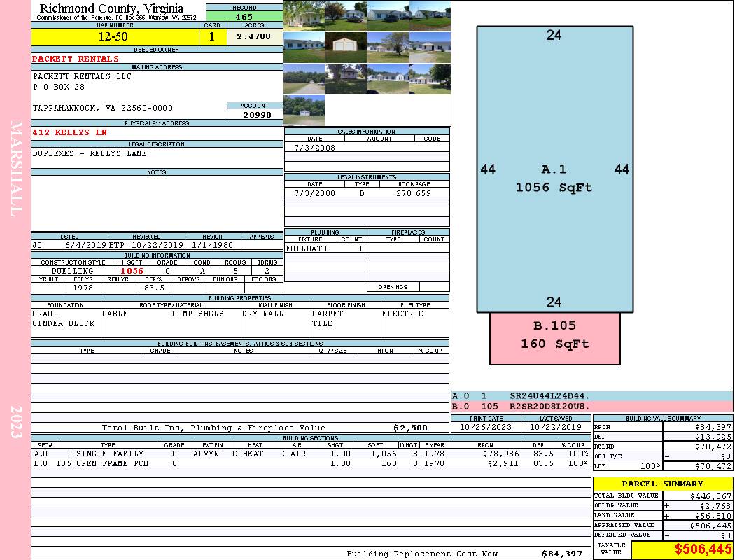Open the two-door garage photo thumbnail

coord(346,47)
